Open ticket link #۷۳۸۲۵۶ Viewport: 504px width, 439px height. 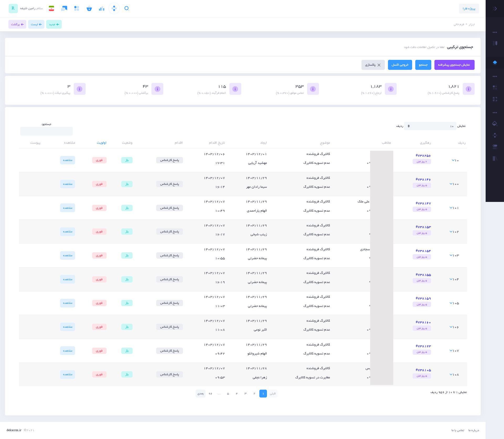(x=423, y=156)
